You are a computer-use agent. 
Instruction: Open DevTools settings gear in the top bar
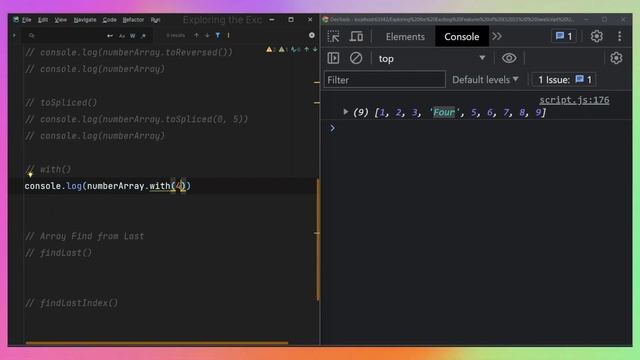click(x=597, y=36)
